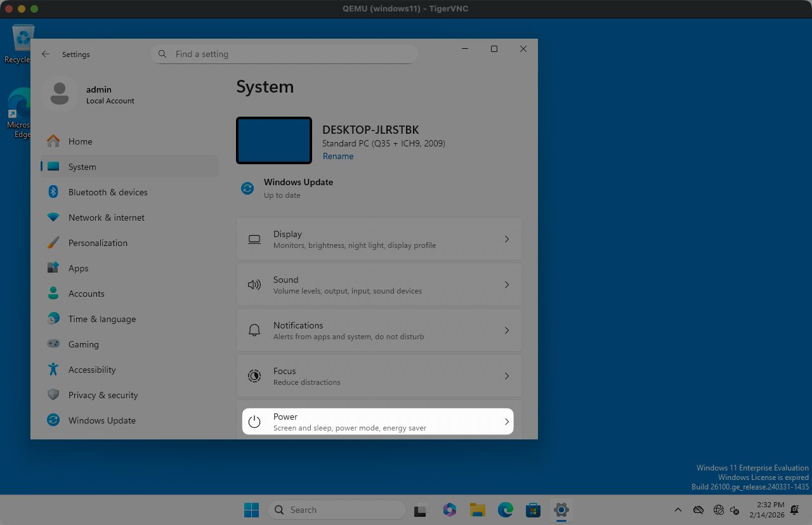The width and height of the screenshot is (812, 525).
Task: Click the back arrow in Settings
Action: pyautogui.click(x=46, y=55)
